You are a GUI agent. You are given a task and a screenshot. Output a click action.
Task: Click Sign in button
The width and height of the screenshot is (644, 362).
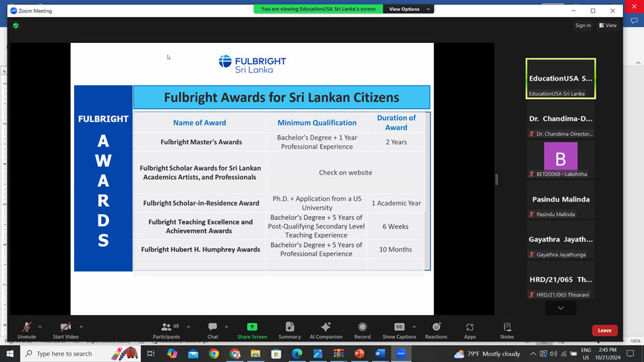point(583,26)
